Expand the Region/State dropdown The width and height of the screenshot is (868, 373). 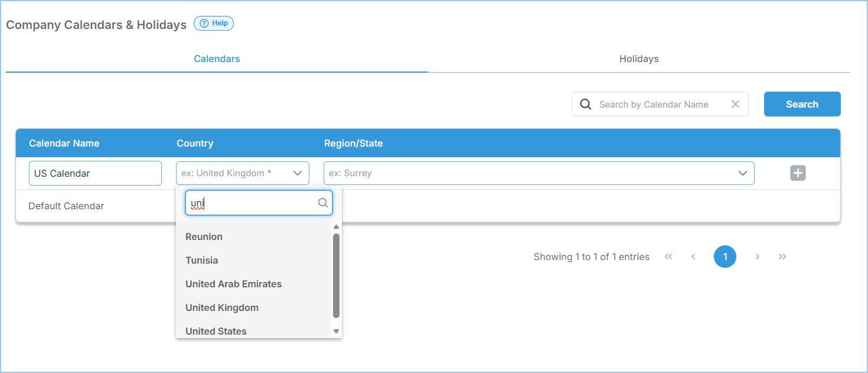[x=742, y=173]
